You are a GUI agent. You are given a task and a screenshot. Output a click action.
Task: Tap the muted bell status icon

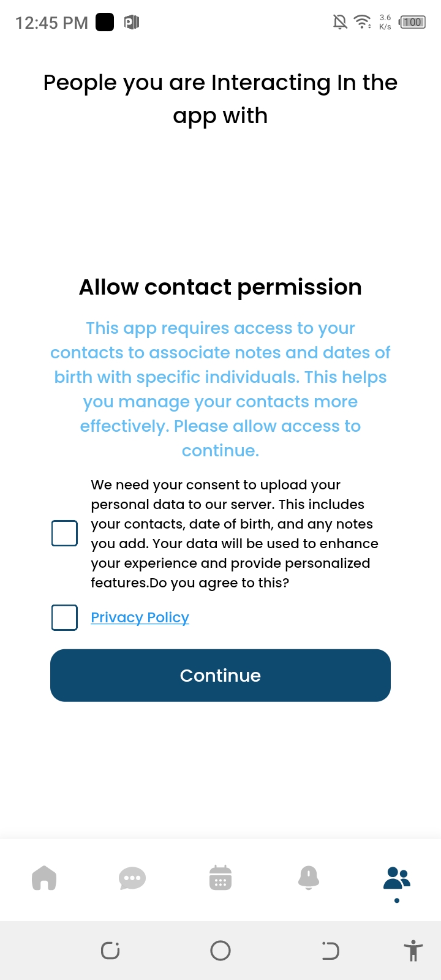340,23
